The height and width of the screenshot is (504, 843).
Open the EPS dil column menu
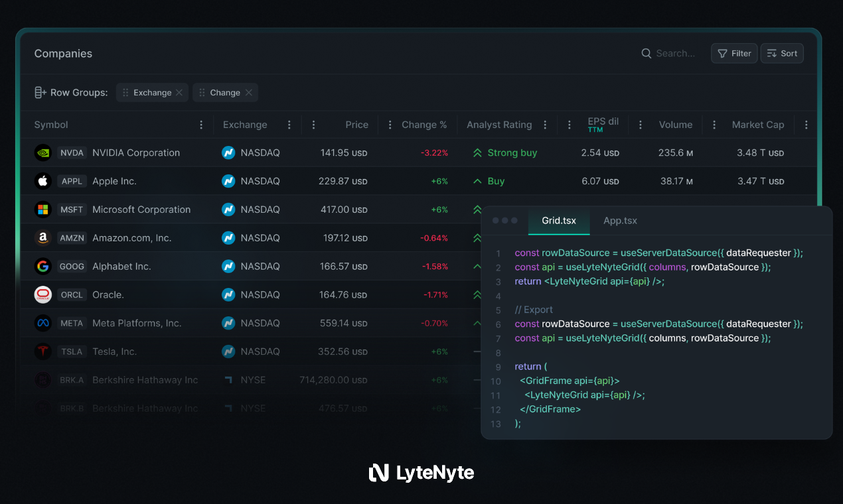click(569, 125)
